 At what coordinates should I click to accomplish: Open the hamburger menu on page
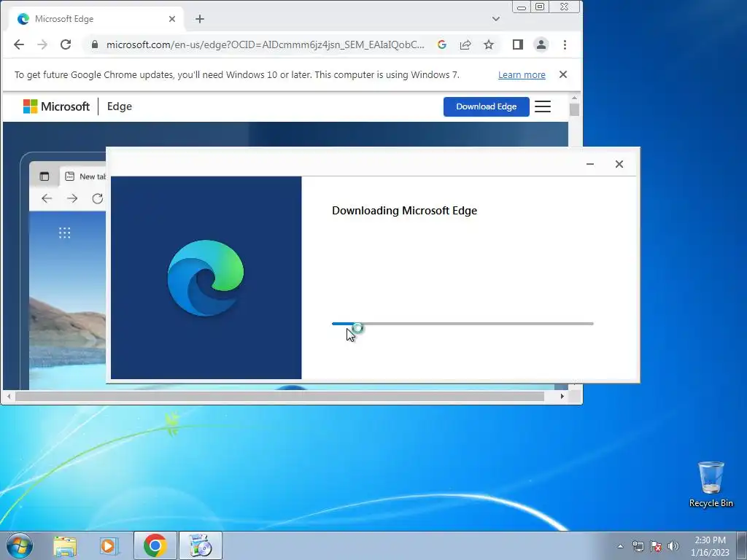(543, 106)
